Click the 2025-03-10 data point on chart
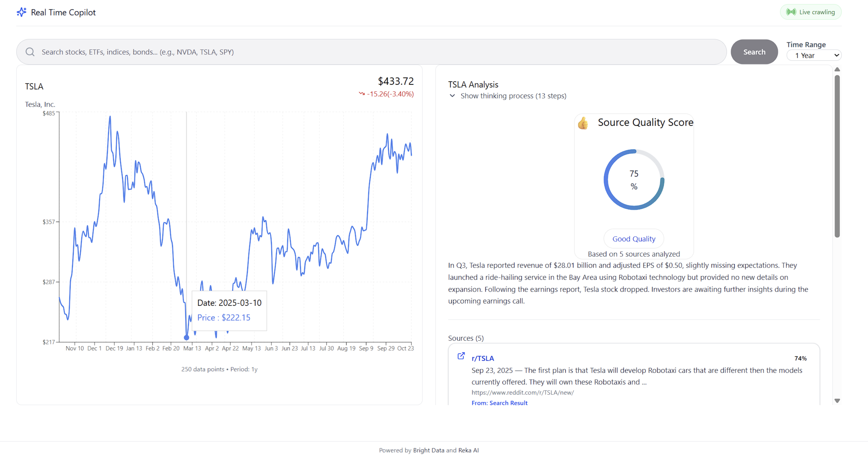The image size is (868, 457). (186, 338)
